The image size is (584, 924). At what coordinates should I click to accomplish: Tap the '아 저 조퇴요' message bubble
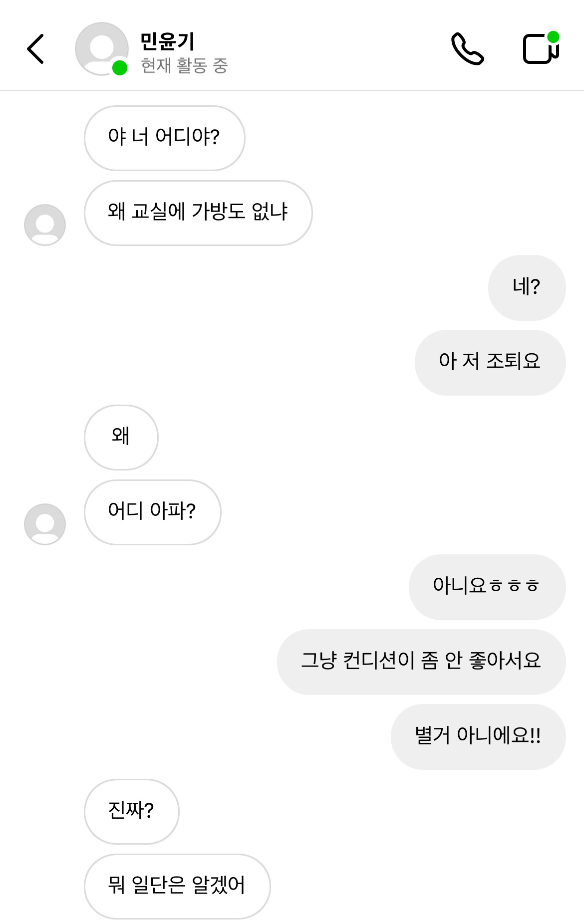pos(490,362)
